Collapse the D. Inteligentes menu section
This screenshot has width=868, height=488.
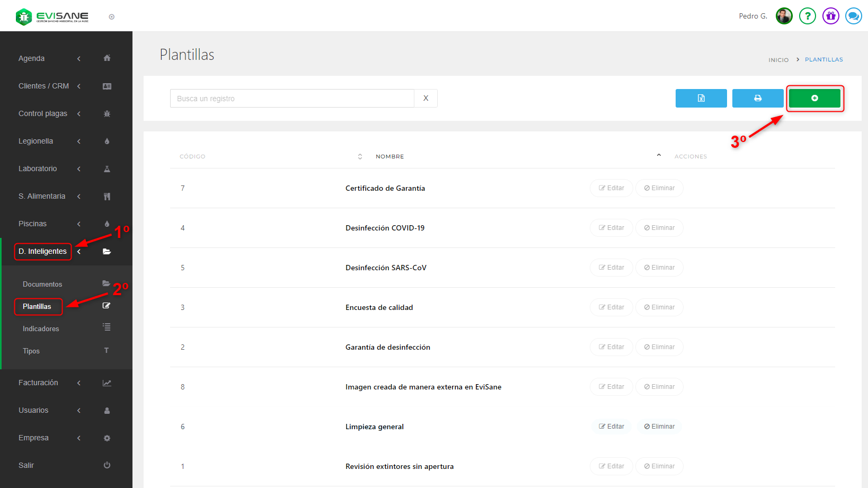pyautogui.click(x=79, y=251)
